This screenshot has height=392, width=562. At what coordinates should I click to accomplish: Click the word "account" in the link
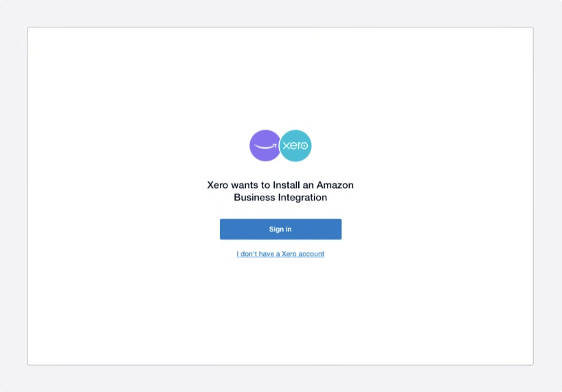311,254
